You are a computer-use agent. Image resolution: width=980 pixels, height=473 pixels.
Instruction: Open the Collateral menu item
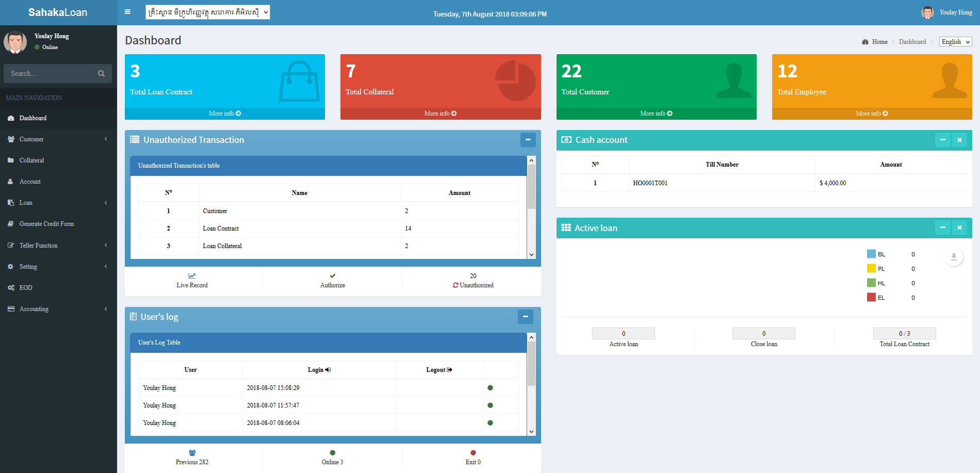(32, 160)
